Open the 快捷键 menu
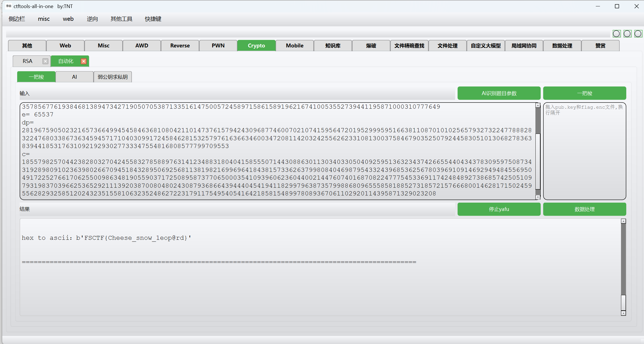This screenshot has width=644, height=344. click(153, 19)
